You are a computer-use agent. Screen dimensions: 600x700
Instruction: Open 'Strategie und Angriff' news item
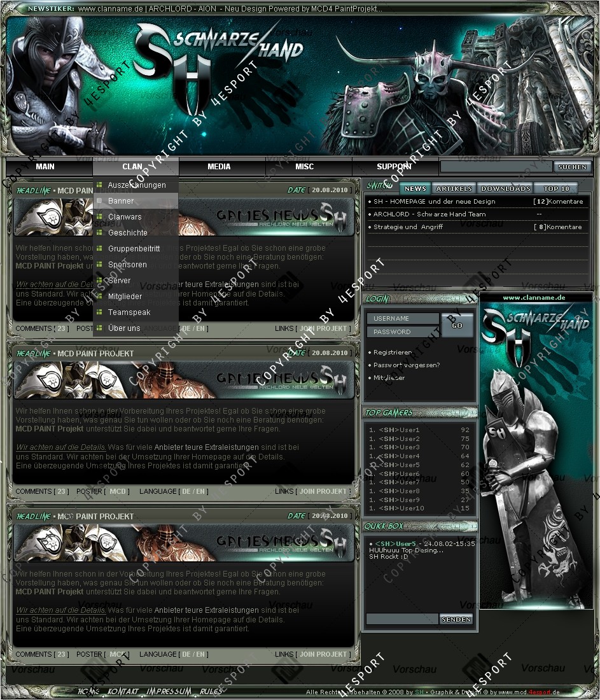(x=408, y=227)
